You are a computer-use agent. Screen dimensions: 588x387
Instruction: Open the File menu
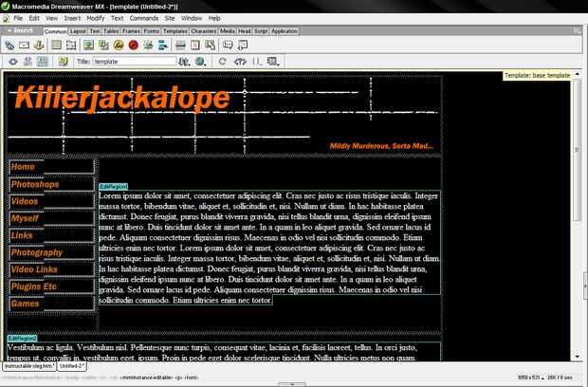click(18, 18)
